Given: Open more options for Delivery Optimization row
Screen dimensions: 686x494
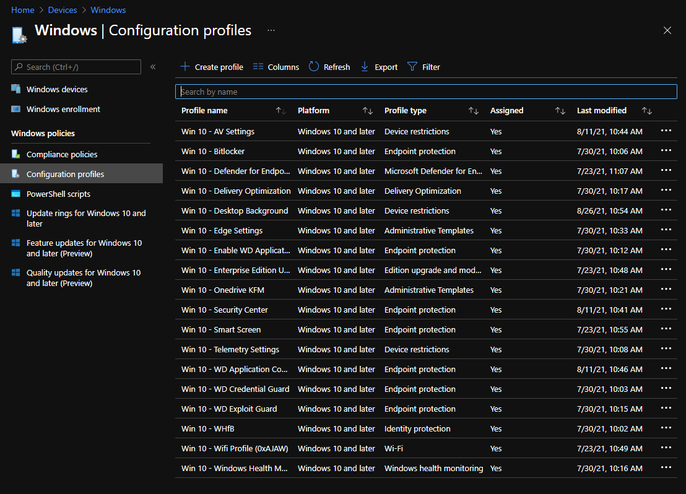Looking at the screenshot, I should (666, 190).
